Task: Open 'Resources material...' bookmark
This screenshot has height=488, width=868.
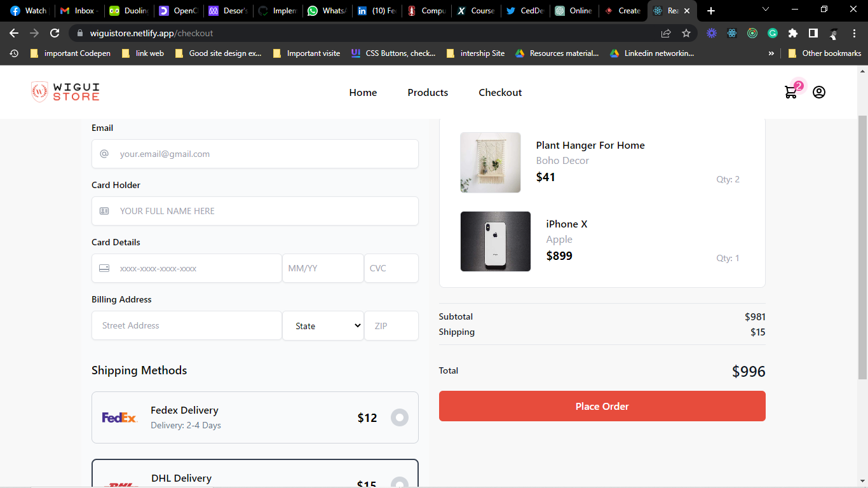Action: pos(557,53)
